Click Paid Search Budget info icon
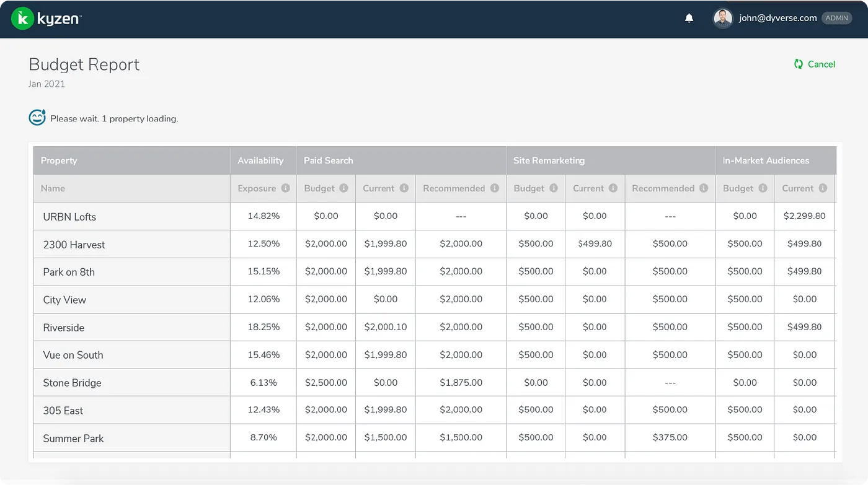 point(343,188)
